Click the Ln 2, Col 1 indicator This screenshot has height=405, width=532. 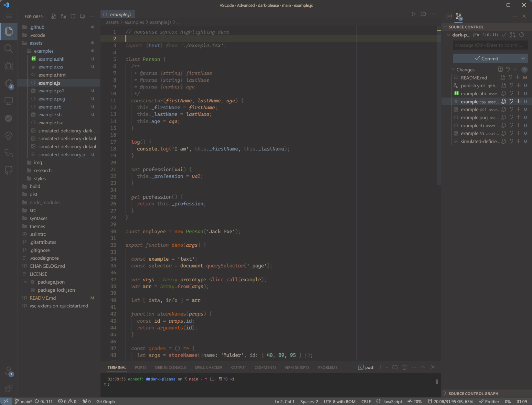pos(284,401)
